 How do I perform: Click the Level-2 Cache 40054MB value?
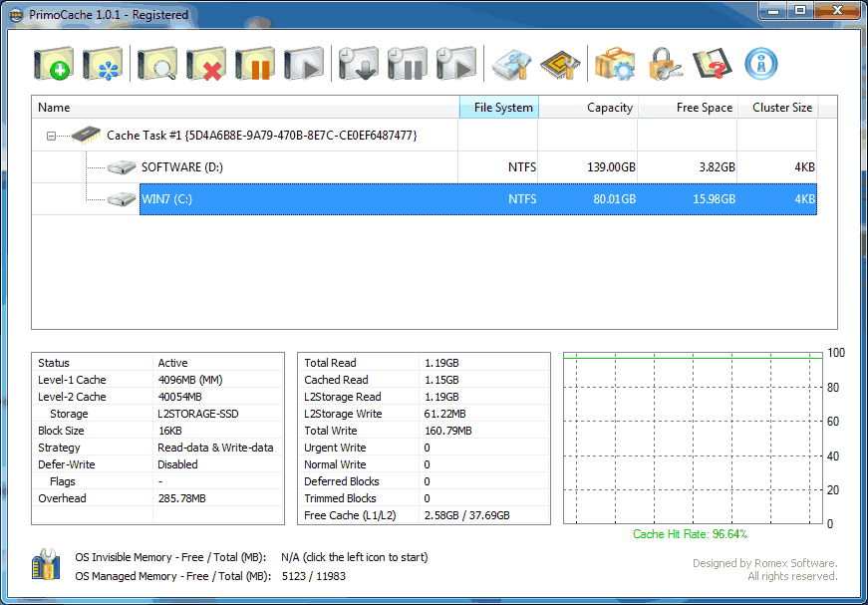pos(180,397)
